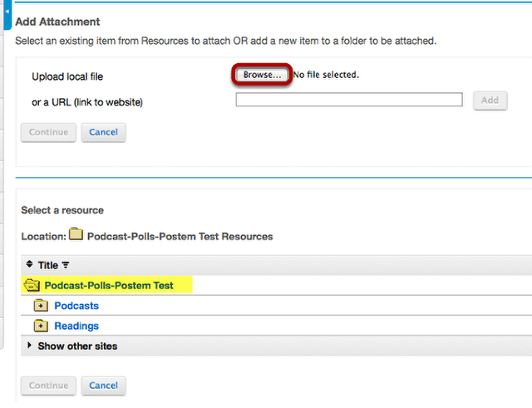Toggle the sort arrows beside Title
The width and height of the screenshot is (532, 408).
(x=30, y=264)
